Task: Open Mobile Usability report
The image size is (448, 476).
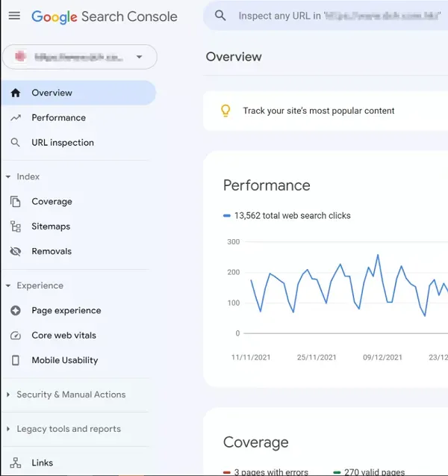Action: [x=65, y=360]
